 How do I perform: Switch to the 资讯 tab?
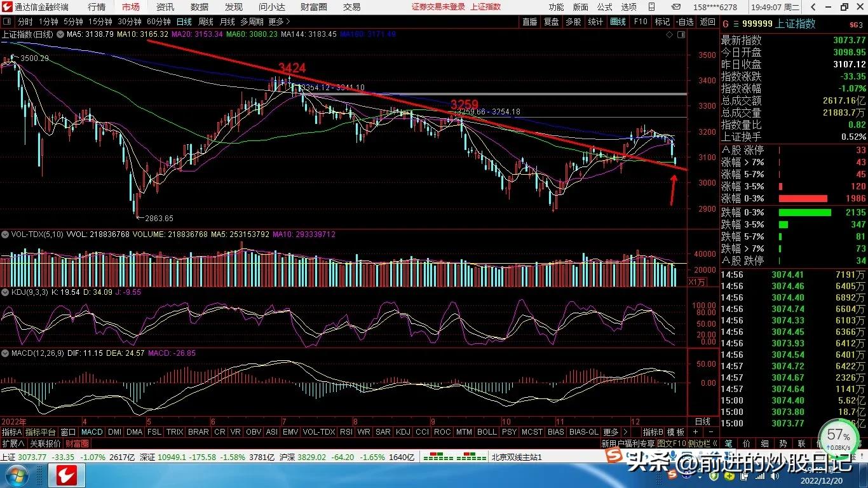[x=165, y=7]
